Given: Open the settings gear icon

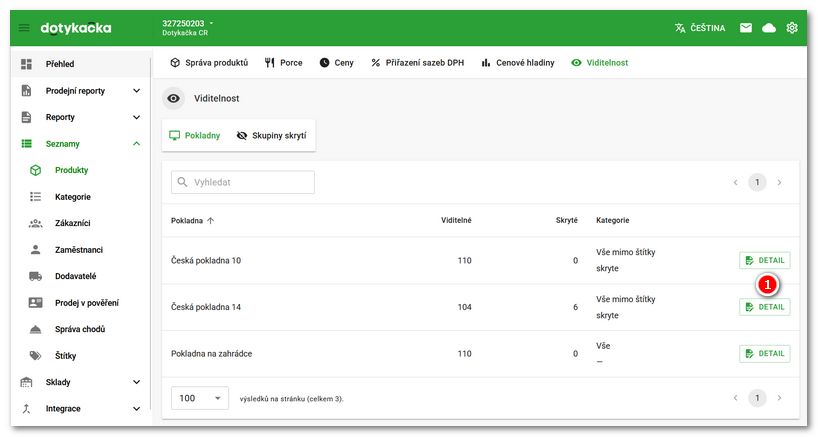Looking at the screenshot, I should point(792,28).
